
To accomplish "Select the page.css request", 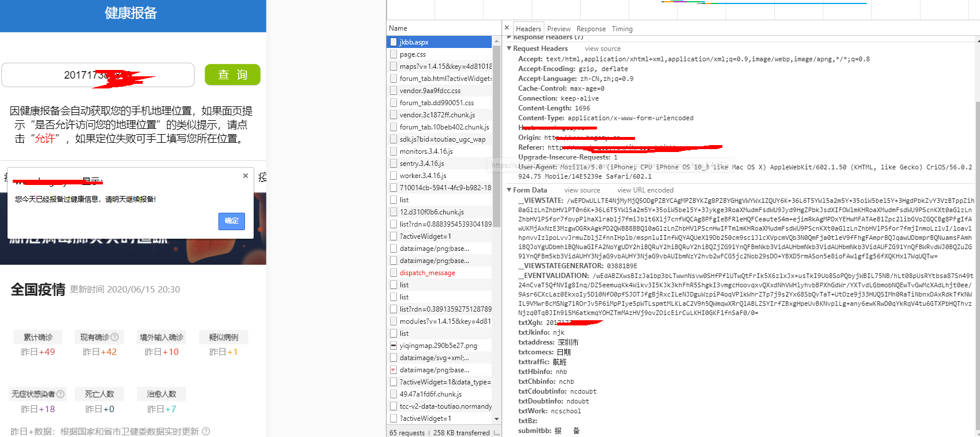I will pyautogui.click(x=439, y=54).
